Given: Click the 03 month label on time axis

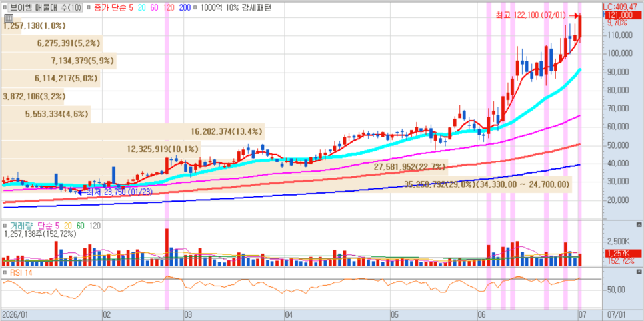Looking at the screenshot, I should point(189,315).
